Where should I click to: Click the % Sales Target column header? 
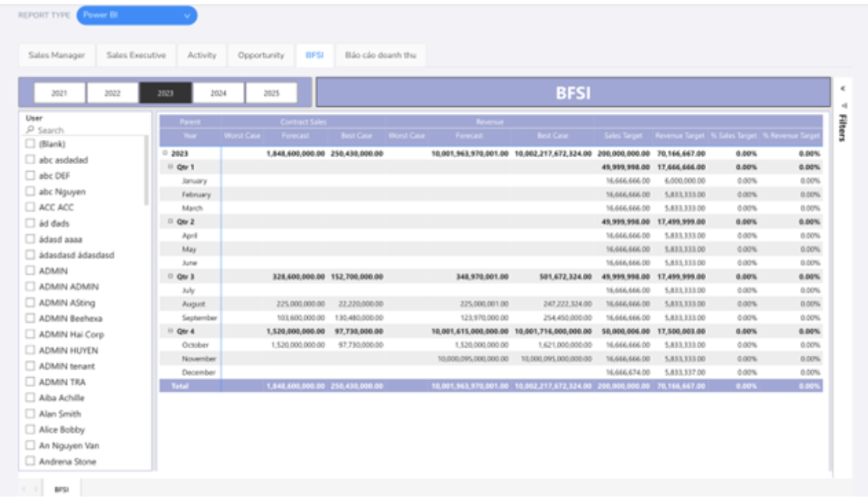coord(734,136)
